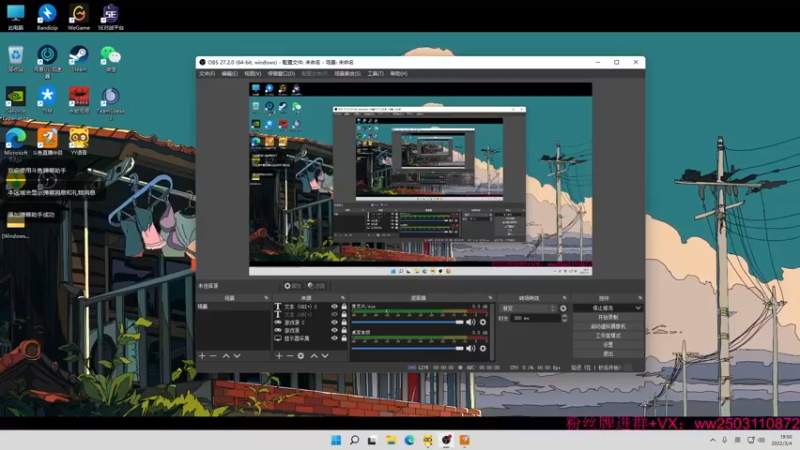Open the Steam desktop shortcut
The image size is (800, 450).
point(79,58)
